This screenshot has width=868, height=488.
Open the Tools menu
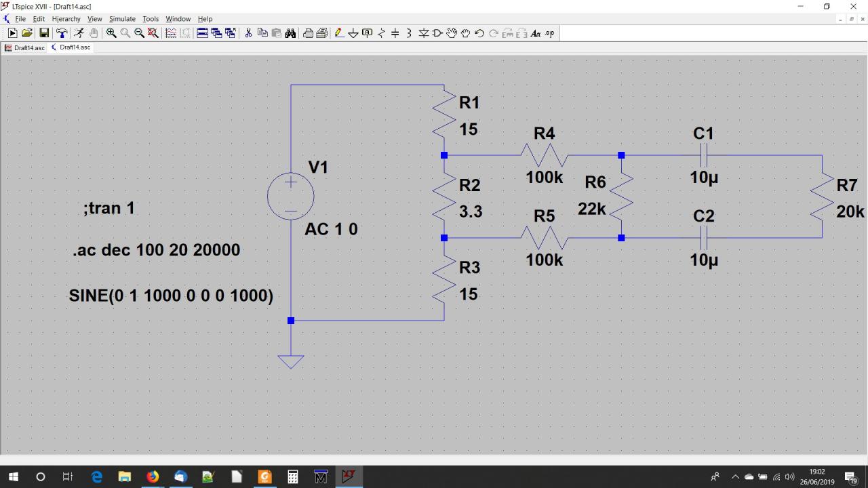[x=151, y=19]
